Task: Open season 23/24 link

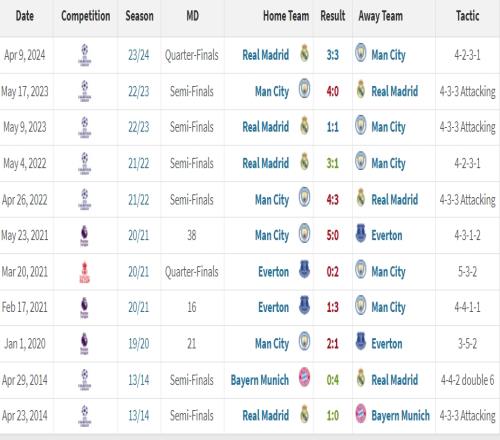Action: [139, 55]
